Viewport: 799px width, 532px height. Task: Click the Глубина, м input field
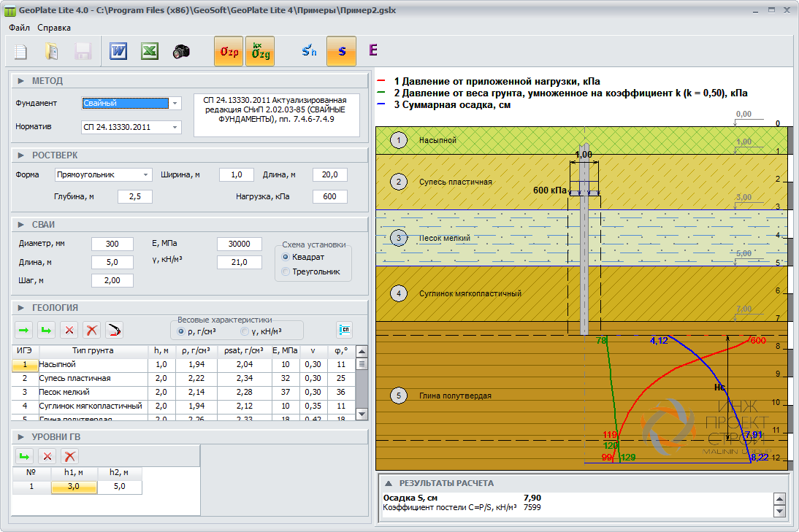135,196
